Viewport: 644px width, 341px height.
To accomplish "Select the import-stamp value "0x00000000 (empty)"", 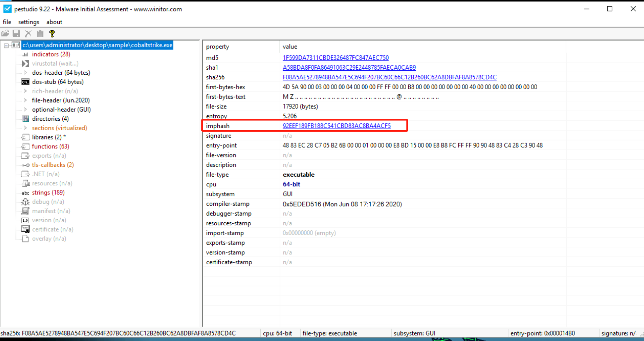I will 309,233.
